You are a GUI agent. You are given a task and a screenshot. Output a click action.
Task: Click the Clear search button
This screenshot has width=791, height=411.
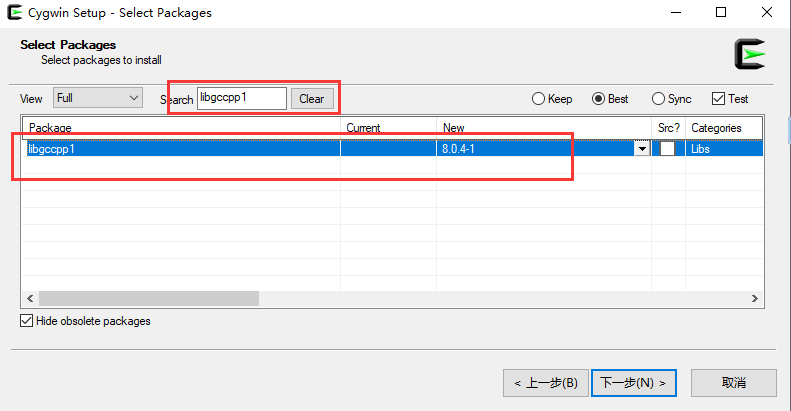pyautogui.click(x=312, y=99)
